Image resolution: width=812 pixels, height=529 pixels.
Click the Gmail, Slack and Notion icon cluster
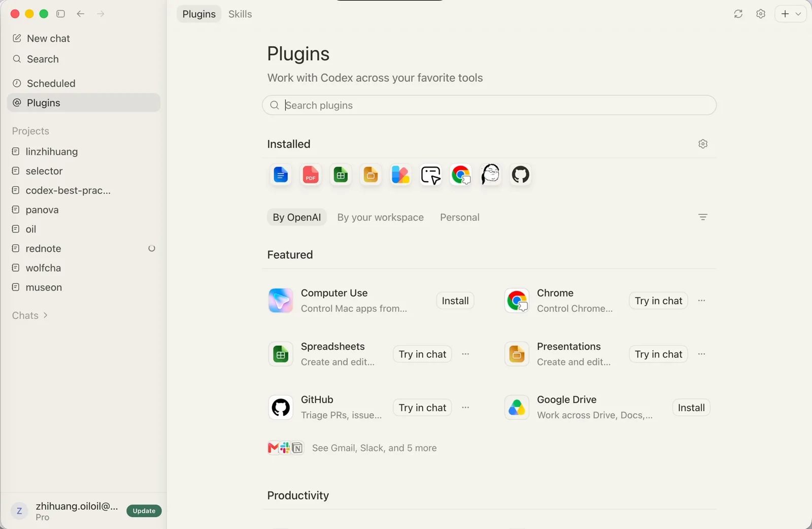(x=286, y=448)
